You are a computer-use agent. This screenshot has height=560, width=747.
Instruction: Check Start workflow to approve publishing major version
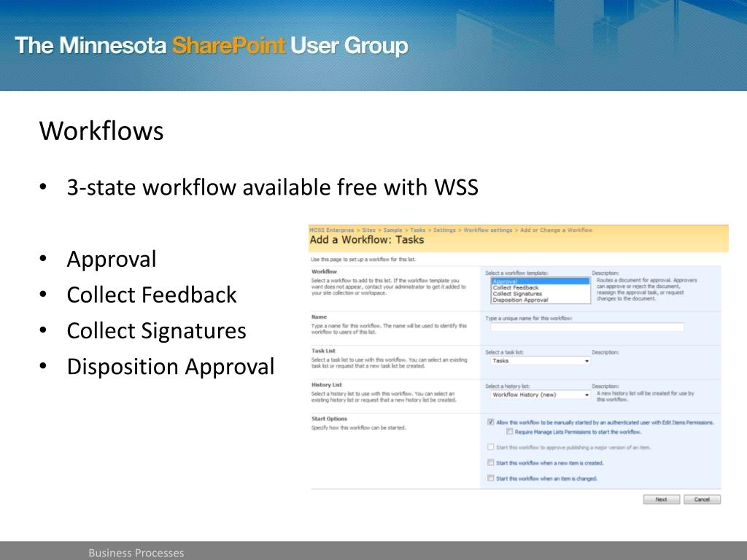491,447
